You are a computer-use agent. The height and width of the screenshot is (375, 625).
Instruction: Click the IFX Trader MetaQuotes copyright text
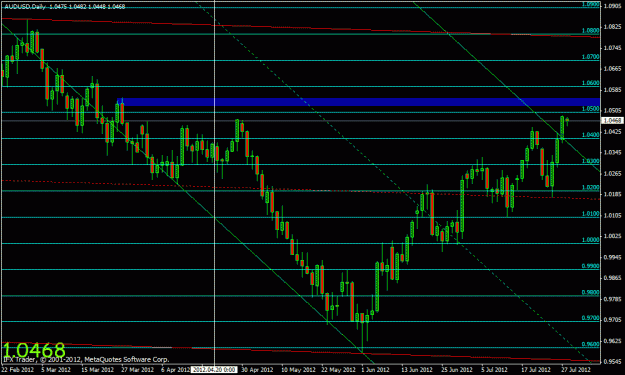point(86,359)
